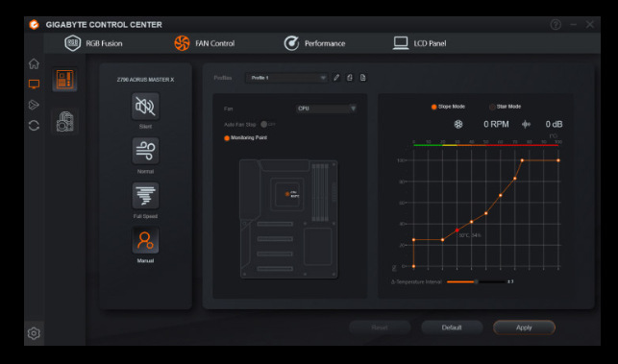
Task: Click the Temperature Interval slider handle
Action: (x=476, y=281)
